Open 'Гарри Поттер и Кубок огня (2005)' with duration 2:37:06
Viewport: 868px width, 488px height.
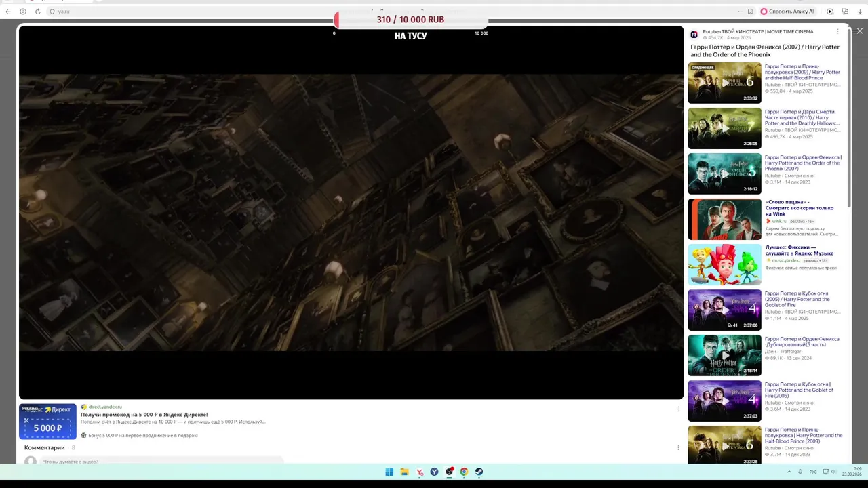[x=725, y=310]
